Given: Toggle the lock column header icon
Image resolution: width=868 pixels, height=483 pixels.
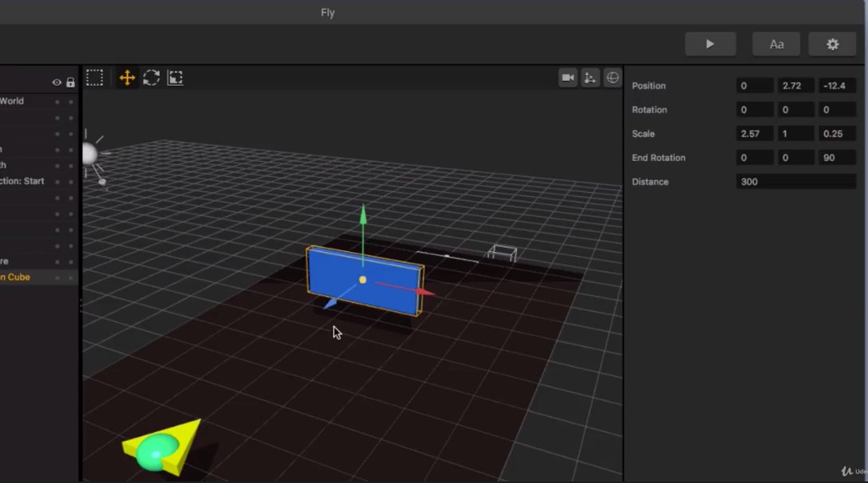Looking at the screenshot, I should (x=70, y=82).
